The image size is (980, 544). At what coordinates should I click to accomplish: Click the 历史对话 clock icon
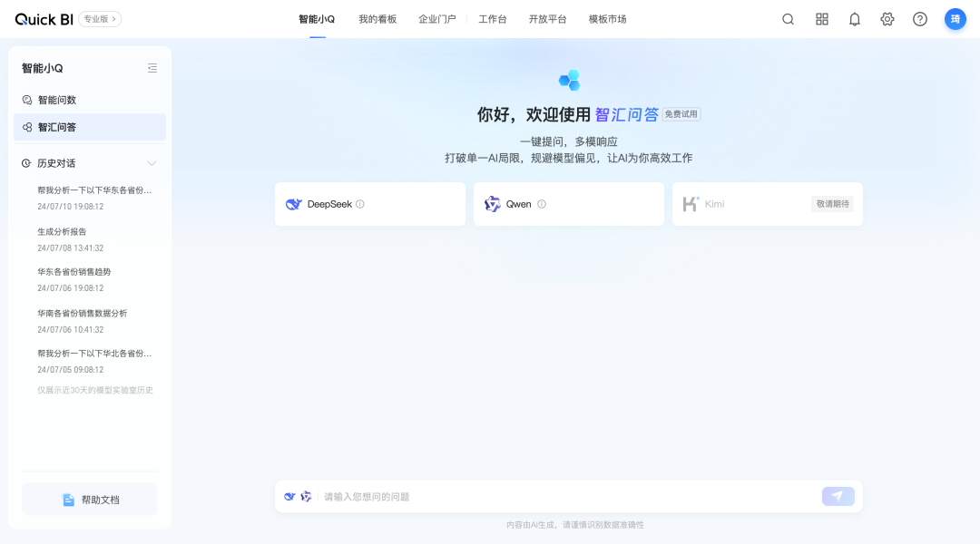point(26,163)
